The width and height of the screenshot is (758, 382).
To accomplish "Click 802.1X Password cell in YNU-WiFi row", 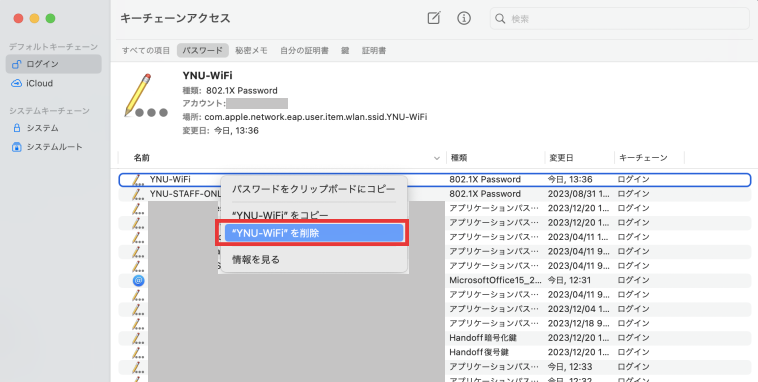I will pos(485,179).
